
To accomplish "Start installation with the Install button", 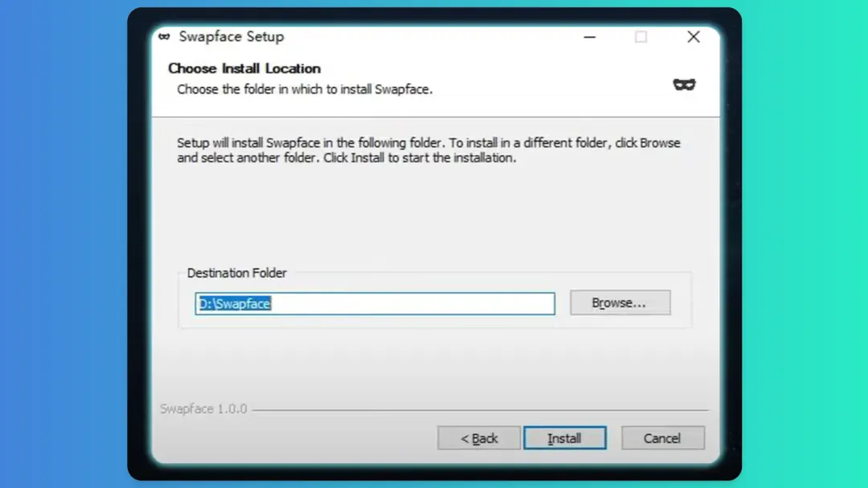I will click(565, 438).
